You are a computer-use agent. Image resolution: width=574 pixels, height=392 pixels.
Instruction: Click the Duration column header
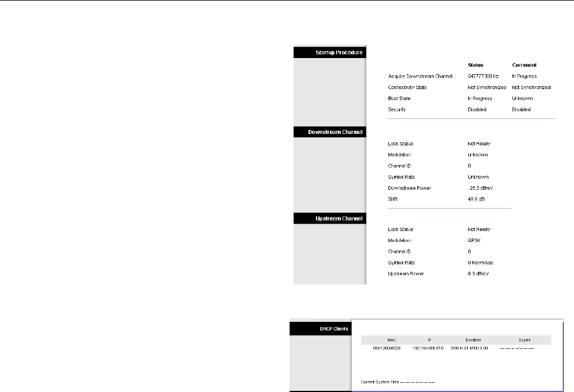point(473,340)
